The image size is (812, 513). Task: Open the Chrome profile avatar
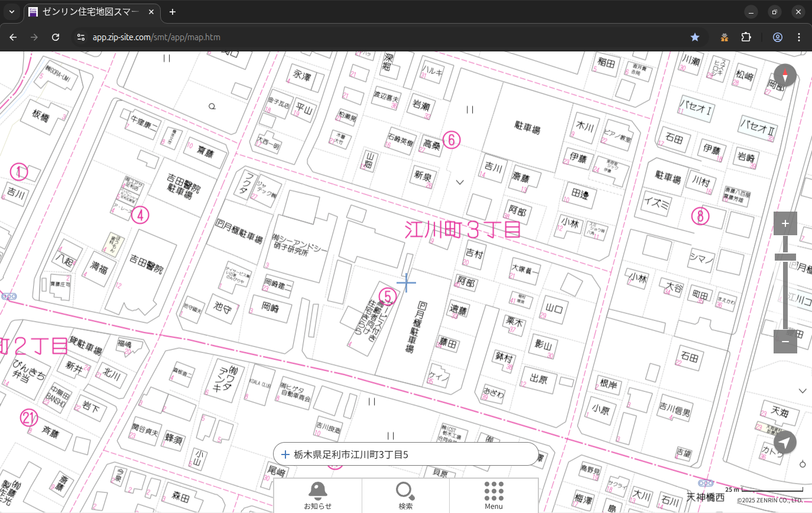[x=777, y=37]
